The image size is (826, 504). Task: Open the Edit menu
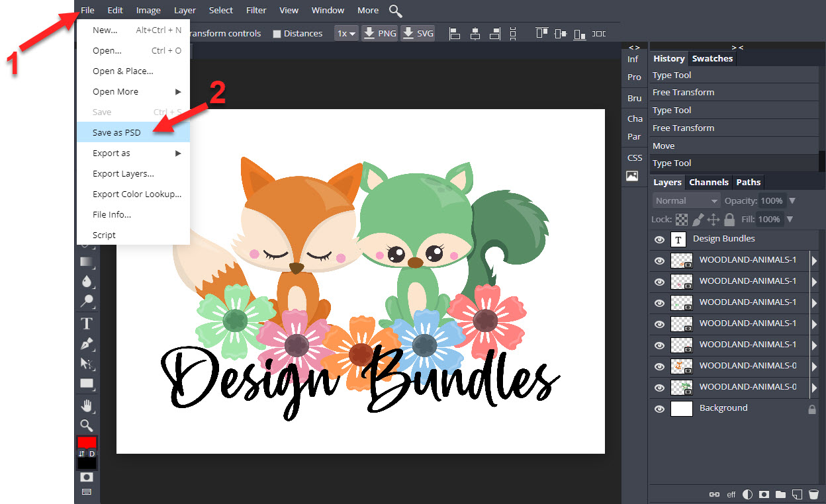pos(115,10)
